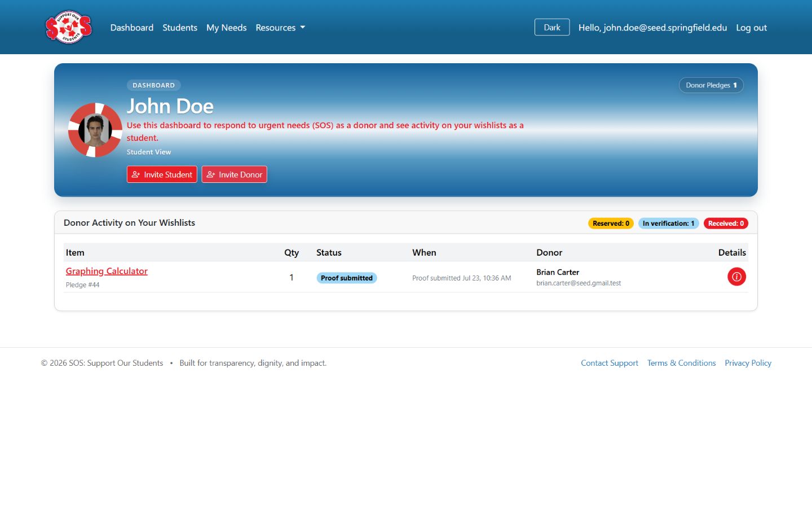812x508 pixels.
Task: Open Terms & Conditions link
Action: (681, 363)
